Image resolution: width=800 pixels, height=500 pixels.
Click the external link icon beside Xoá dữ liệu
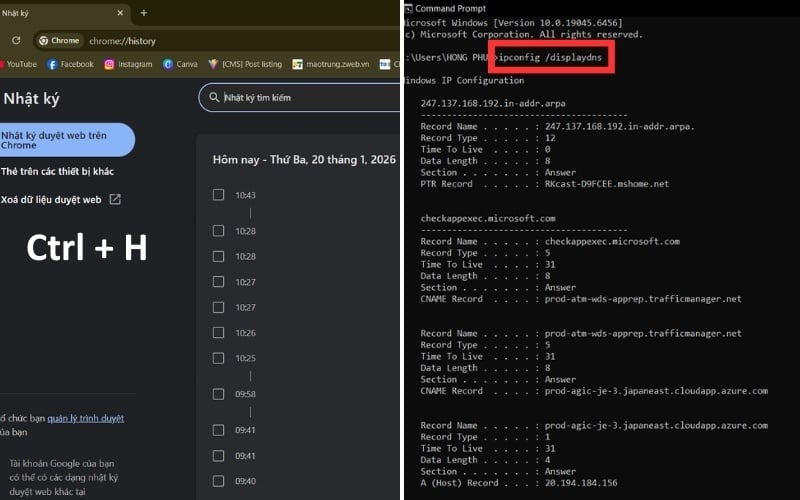pyautogui.click(x=115, y=199)
